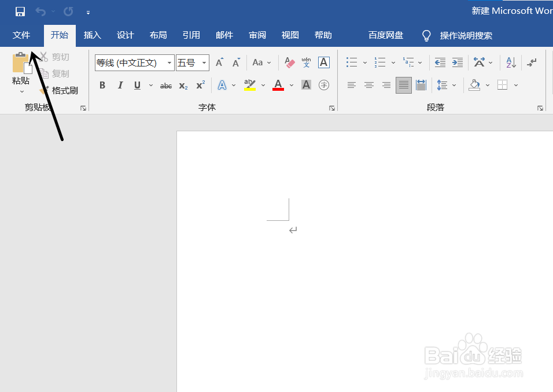Toggle Subscript formatting
The image size is (553, 392).
[183, 86]
